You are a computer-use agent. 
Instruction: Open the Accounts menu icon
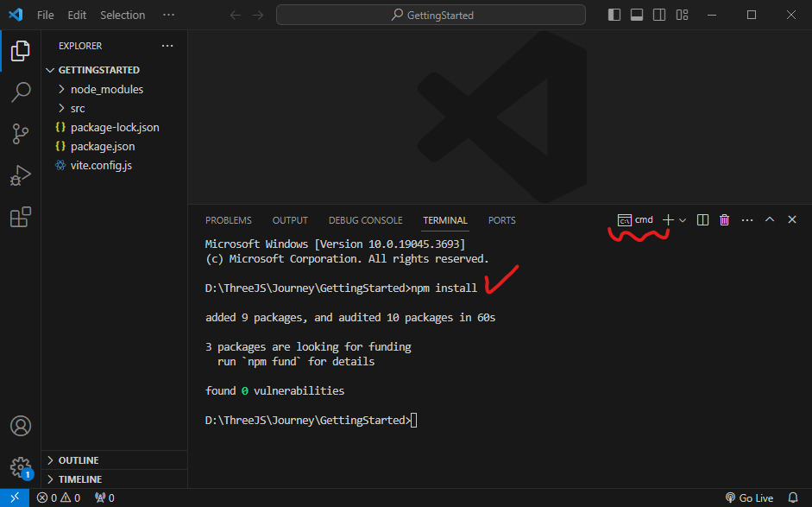pyautogui.click(x=20, y=426)
